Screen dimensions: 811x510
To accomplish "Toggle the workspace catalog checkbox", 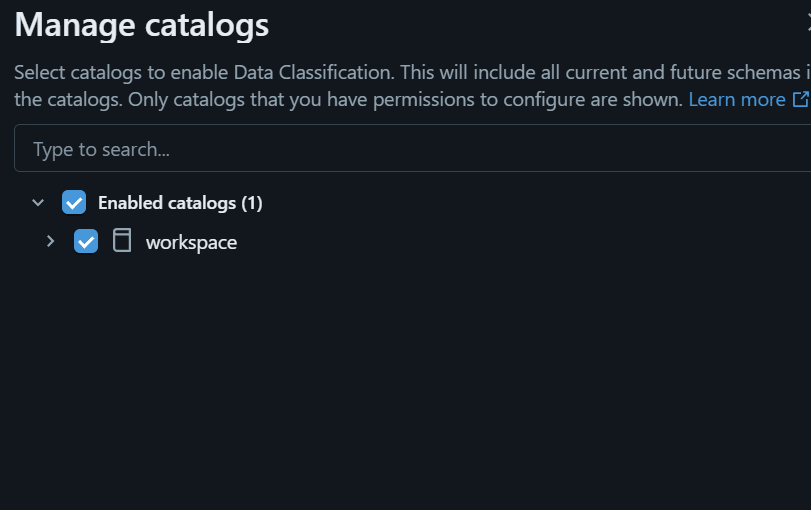I will (86, 241).
